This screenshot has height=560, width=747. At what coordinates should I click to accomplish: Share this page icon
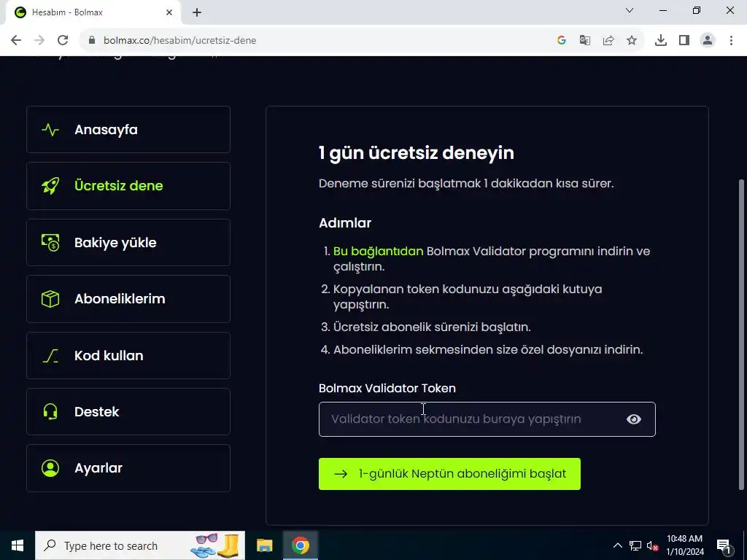(608, 41)
